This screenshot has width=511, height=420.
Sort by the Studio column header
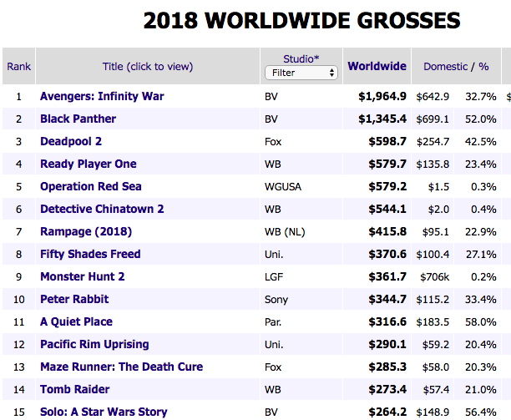point(301,58)
